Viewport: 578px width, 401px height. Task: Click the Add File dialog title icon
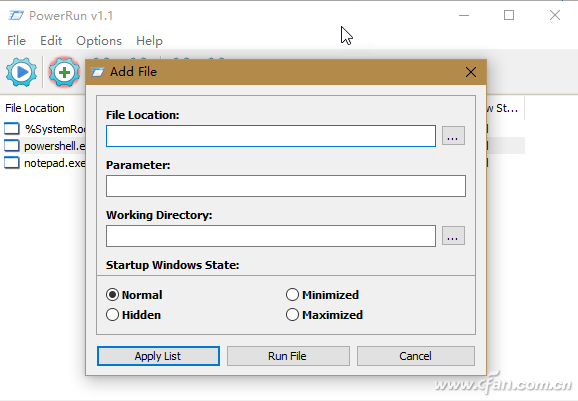(x=98, y=72)
